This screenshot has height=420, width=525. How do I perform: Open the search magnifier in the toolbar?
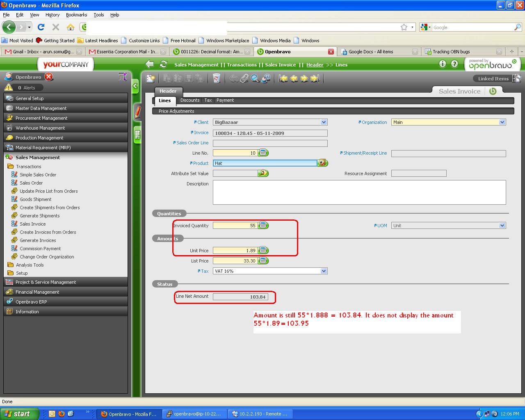pyautogui.click(x=255, y=78)
